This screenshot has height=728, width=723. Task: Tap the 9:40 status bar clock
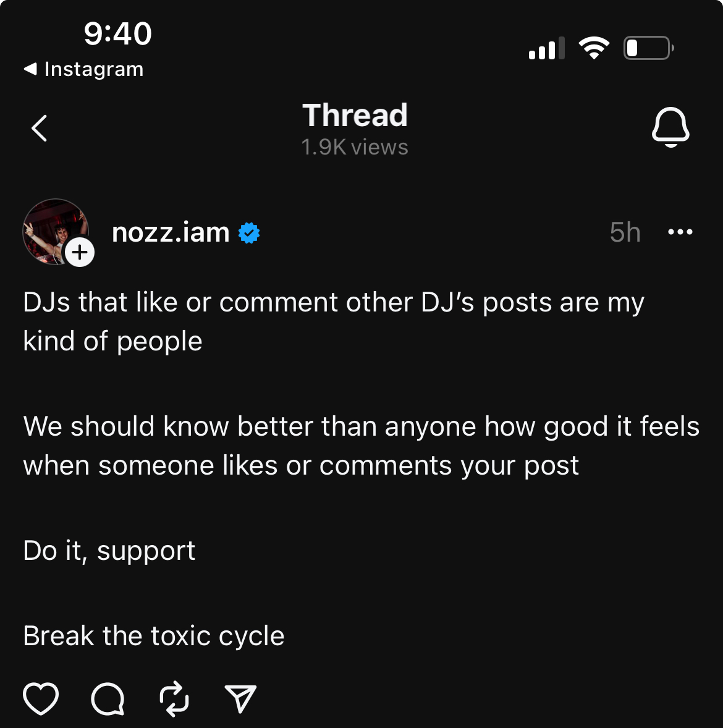pyautogui.click(x=117, y=33)
